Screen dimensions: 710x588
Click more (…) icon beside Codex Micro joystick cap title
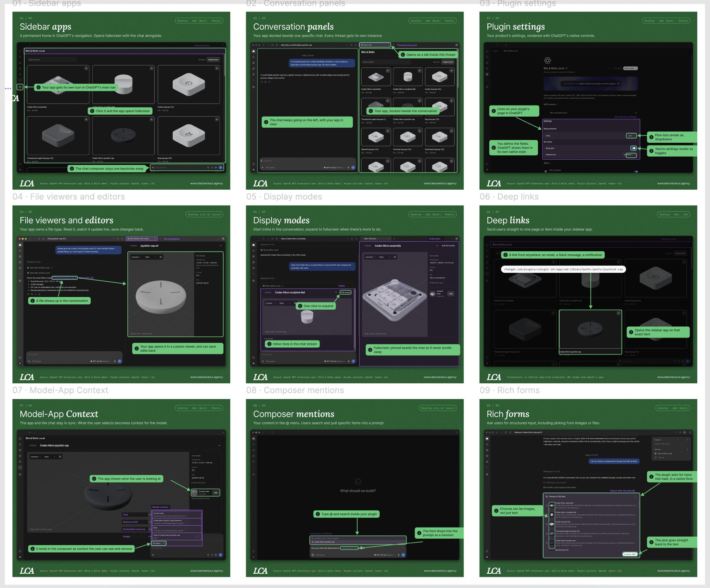[x=219, y=445]
